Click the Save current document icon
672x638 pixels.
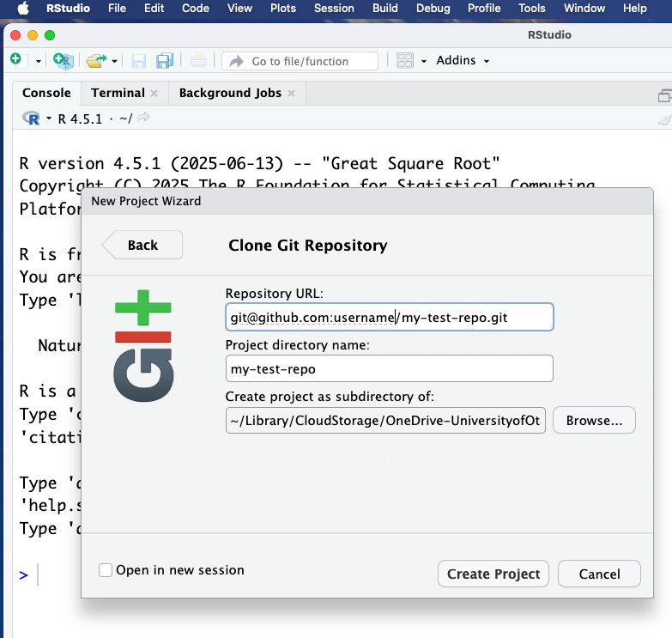139,61
